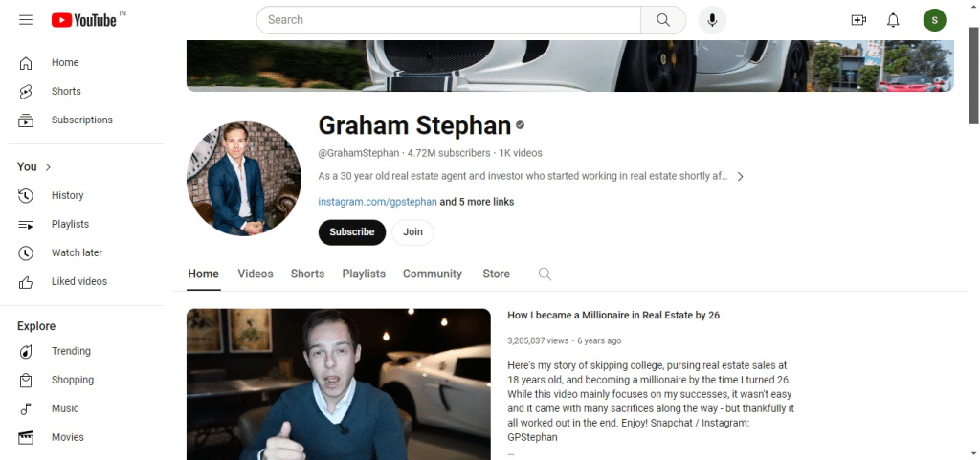Click '4.72M subscribers' text
The height and width of the screenshot is (460, 980).
449,153
